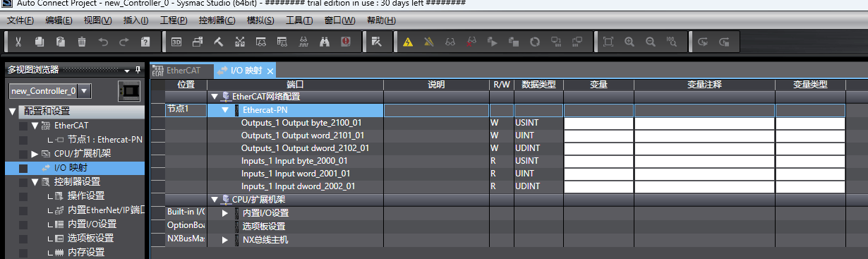Screen dimensions: 868x259
Task: Open the 帮助(H) menu
Action: point(382,20)
